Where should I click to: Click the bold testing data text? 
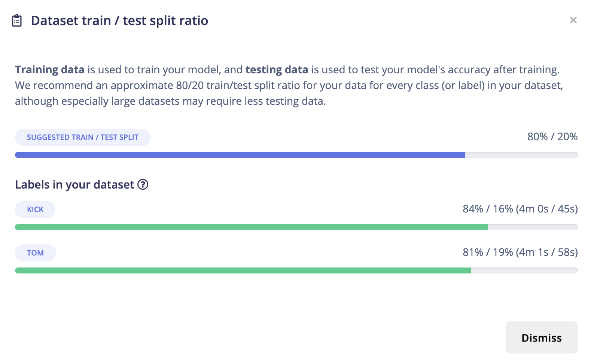pyautogui.click(x=277, y=70)
